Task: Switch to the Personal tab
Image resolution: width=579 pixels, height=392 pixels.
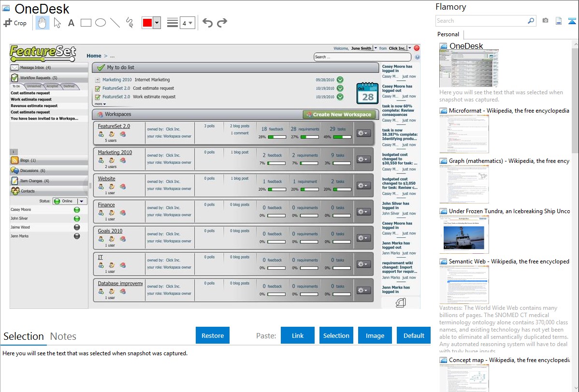Action: (448, 34)
